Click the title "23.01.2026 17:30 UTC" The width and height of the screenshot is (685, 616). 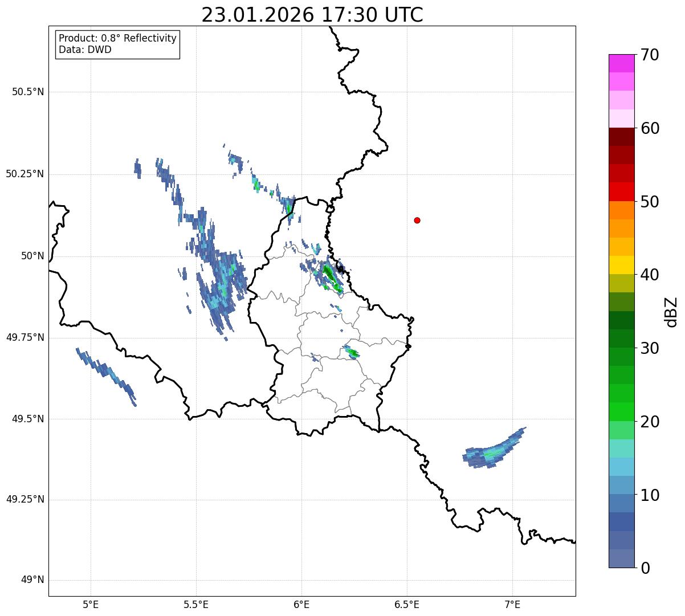click(x=312, y=15)
